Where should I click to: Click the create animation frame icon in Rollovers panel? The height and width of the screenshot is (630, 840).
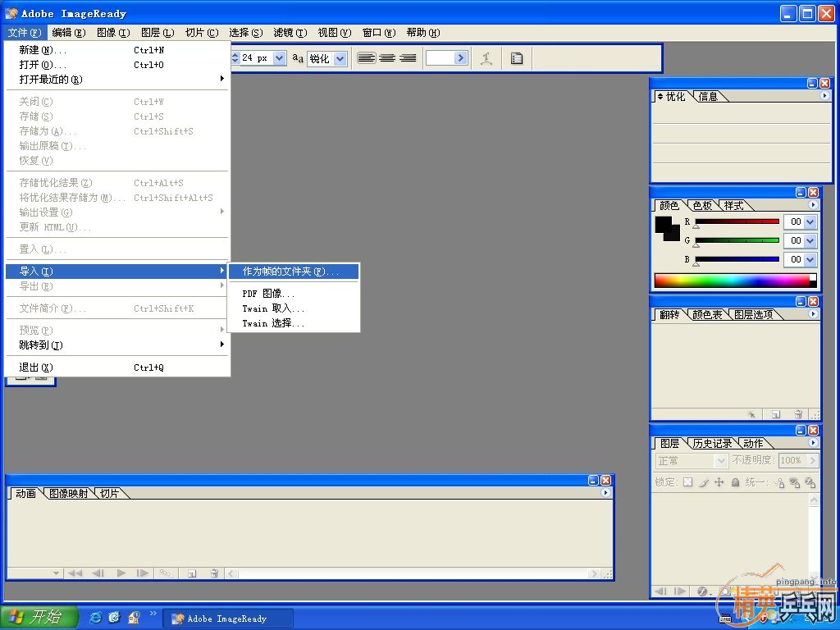coord(751,414)
